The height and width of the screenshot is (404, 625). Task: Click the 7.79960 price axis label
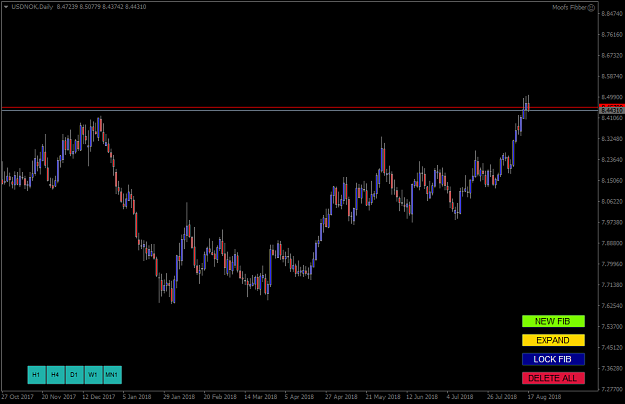[x=612, y=264]
